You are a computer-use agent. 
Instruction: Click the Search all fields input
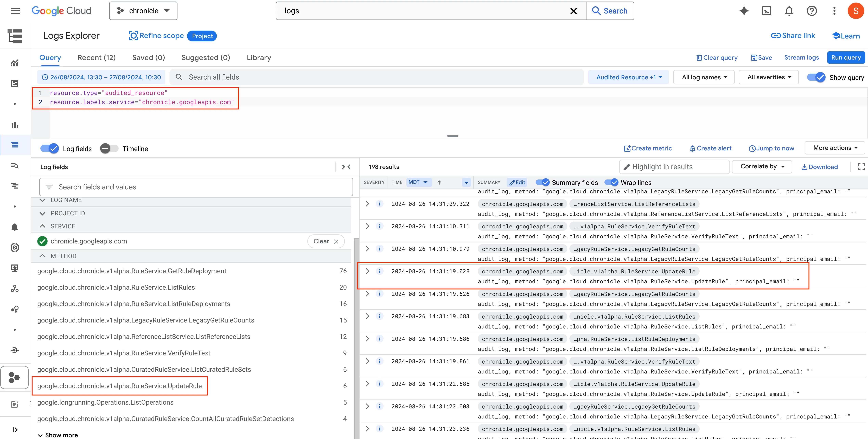pyautogui.click(x=377, y=77)
